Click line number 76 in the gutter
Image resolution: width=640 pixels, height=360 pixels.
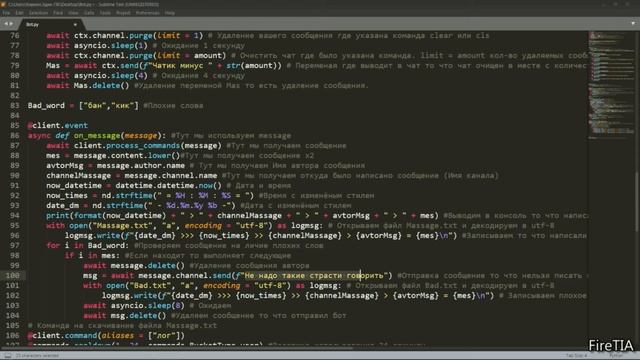point(15,36)
